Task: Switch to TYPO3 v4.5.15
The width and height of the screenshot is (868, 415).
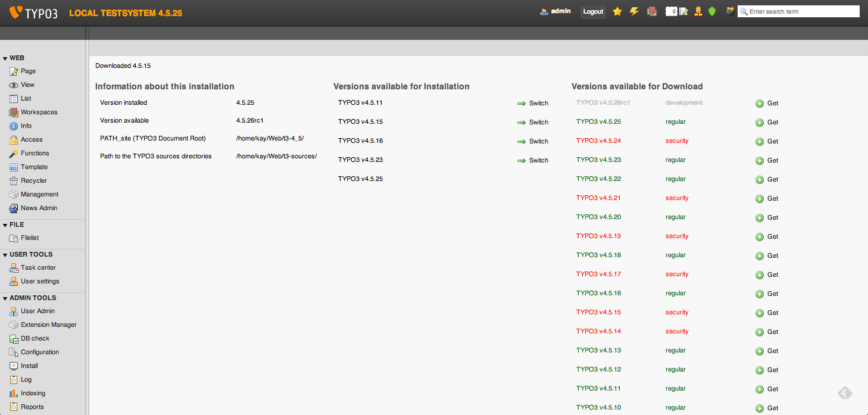Action: click(x=533, y=123)
